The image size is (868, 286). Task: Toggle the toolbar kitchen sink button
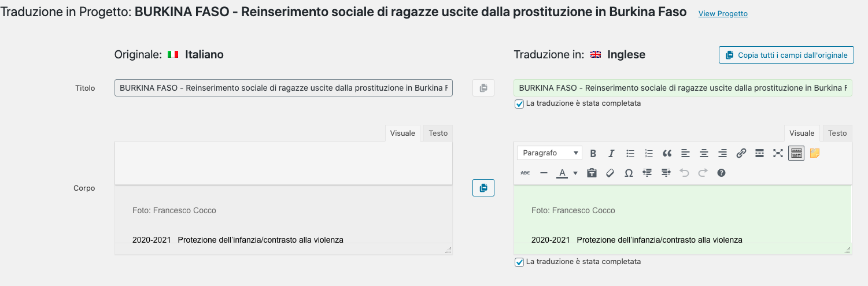point(796,153)
